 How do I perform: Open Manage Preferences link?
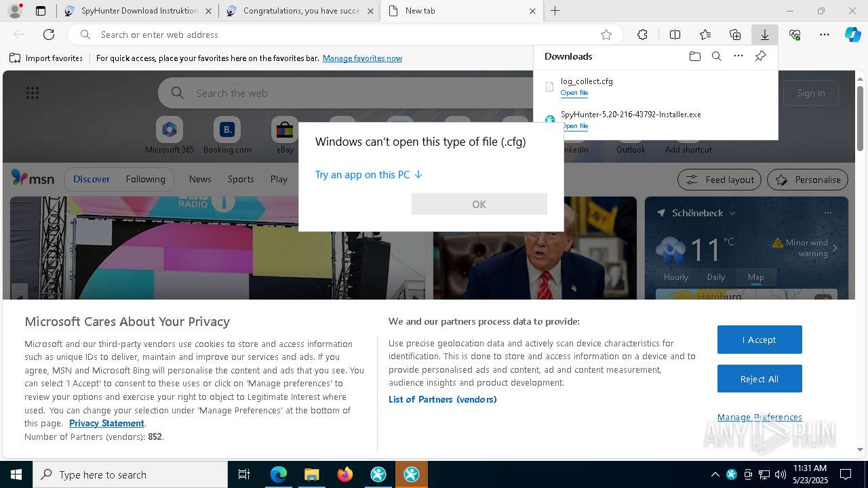[x=759, y=417]
